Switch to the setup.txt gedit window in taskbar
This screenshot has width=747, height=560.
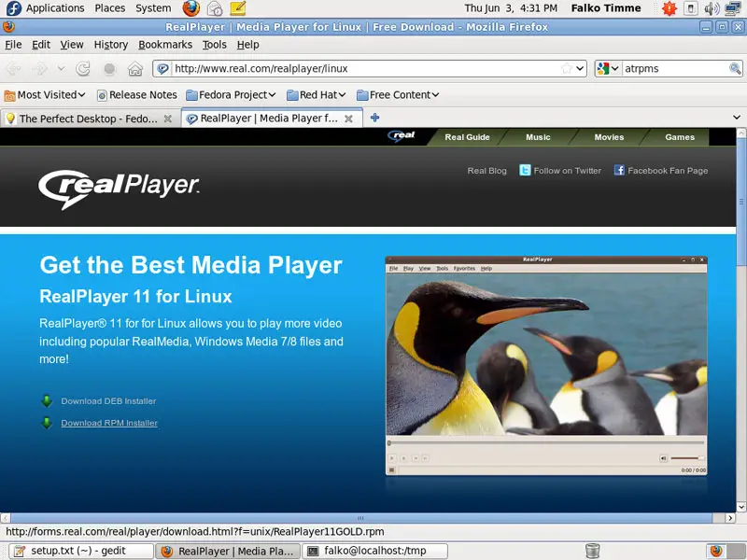tap(81, 551)
